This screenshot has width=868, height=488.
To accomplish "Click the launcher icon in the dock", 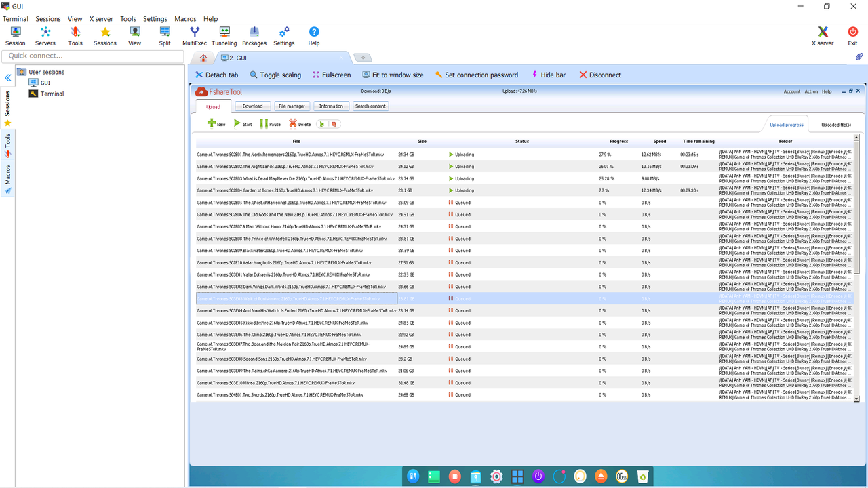I will (413, 476).
